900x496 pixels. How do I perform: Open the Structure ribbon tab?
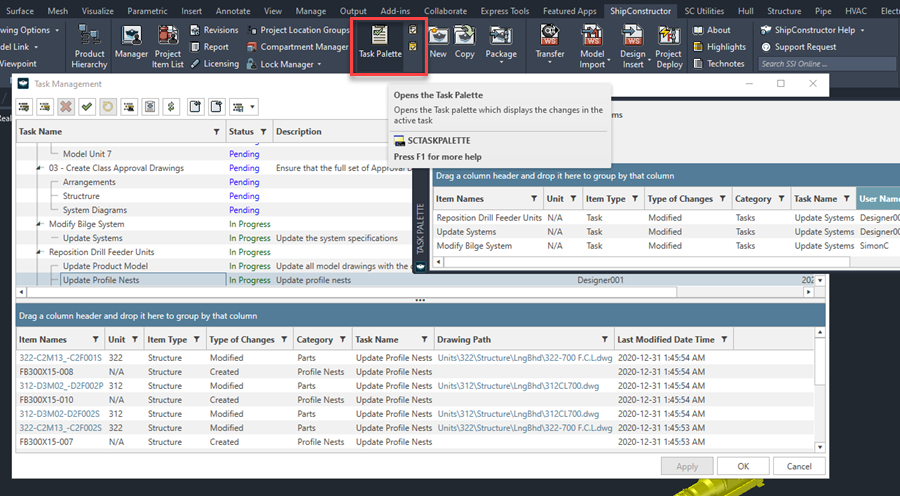(x=784, y=11)
